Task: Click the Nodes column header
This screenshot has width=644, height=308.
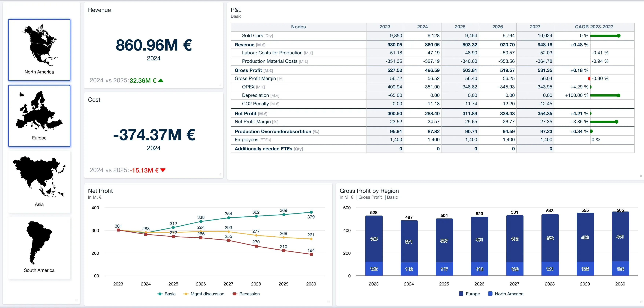Action: [298, 27]
